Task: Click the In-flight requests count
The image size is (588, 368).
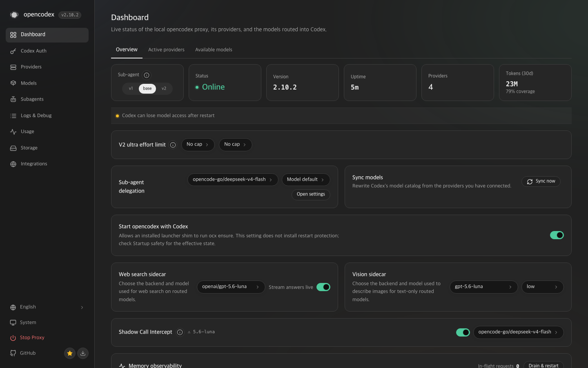Action: [x=517, y=366]
